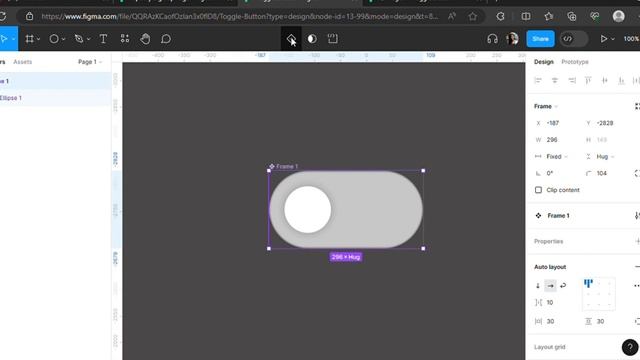
Task: Toggle Dev Mode switch
Action: (573, 39)
